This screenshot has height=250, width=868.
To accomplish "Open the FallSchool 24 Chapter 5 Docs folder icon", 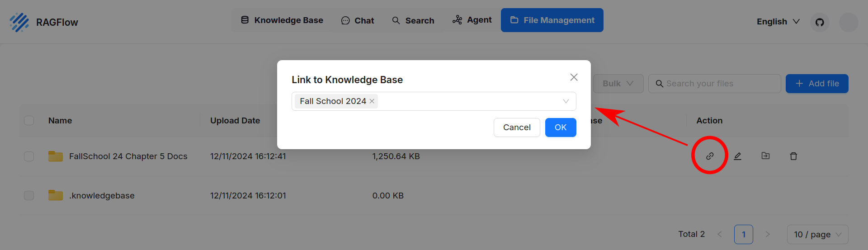I will click(56, 156).
